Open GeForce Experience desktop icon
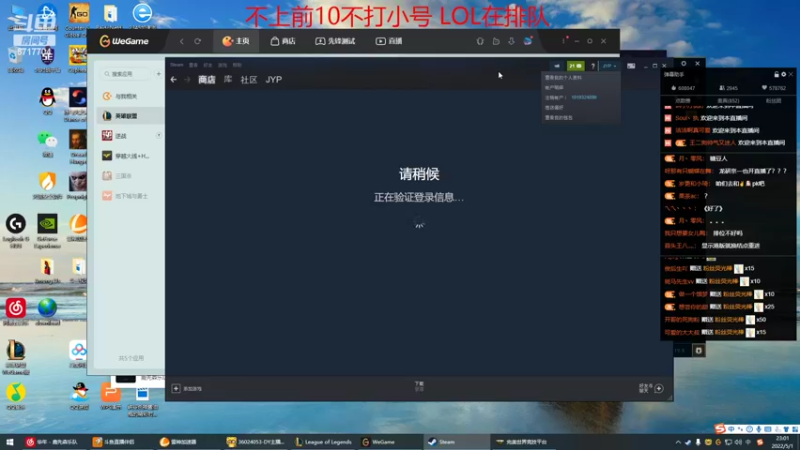Screen dimensions: 800x450 pyautogui.click(x=47, y=231)
